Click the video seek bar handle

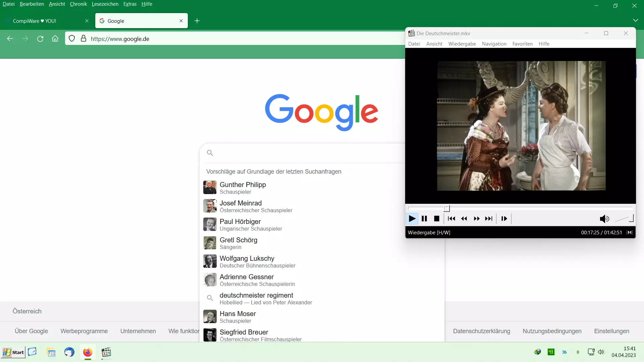(447, 208)
